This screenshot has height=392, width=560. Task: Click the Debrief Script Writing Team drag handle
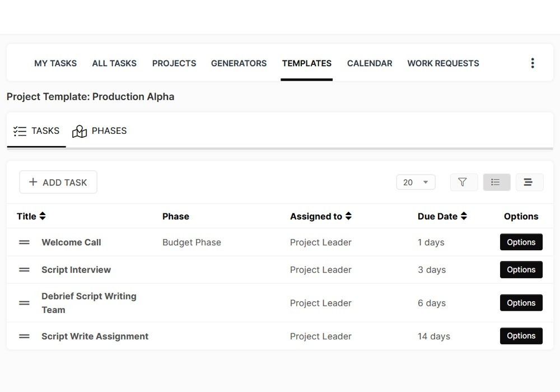(24, 303)
